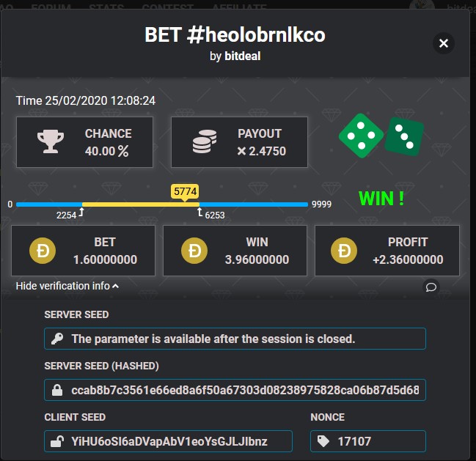Click the lock icon beside hashed seed

[x=57, y=390]
